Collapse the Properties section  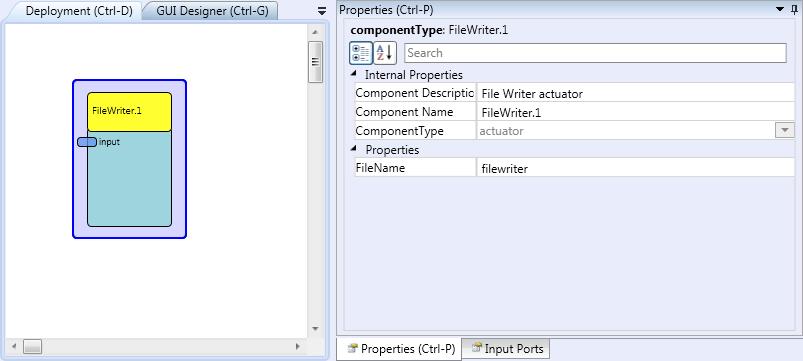pos(353,150)
